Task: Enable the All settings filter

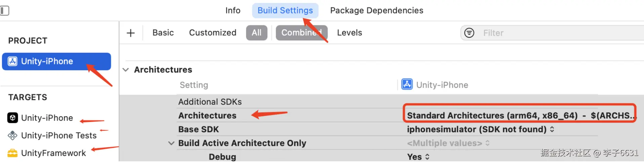Action: pos(257,33)
